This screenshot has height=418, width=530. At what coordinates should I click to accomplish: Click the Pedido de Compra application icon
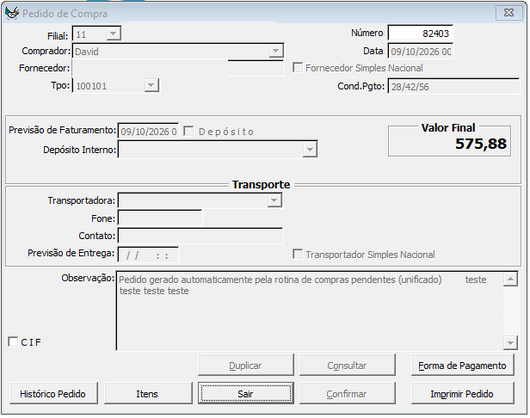11,14
